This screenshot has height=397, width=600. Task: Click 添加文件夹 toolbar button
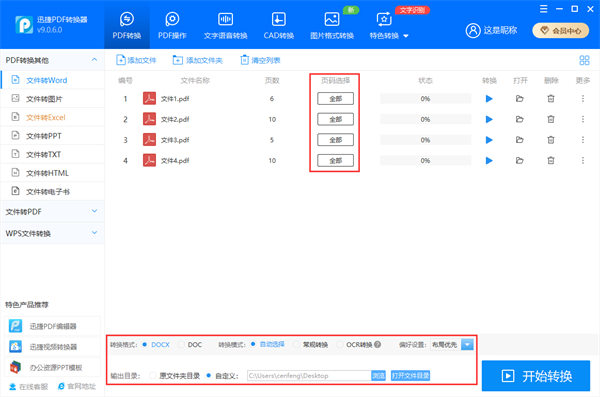point(197,60)
